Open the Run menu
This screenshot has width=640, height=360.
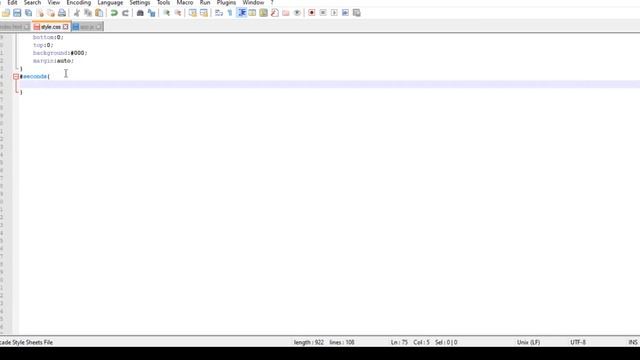[205, 2]
